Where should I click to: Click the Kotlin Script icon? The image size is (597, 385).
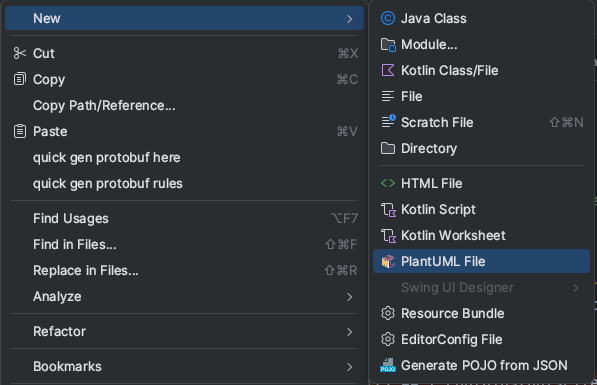(x=388, y=210)
